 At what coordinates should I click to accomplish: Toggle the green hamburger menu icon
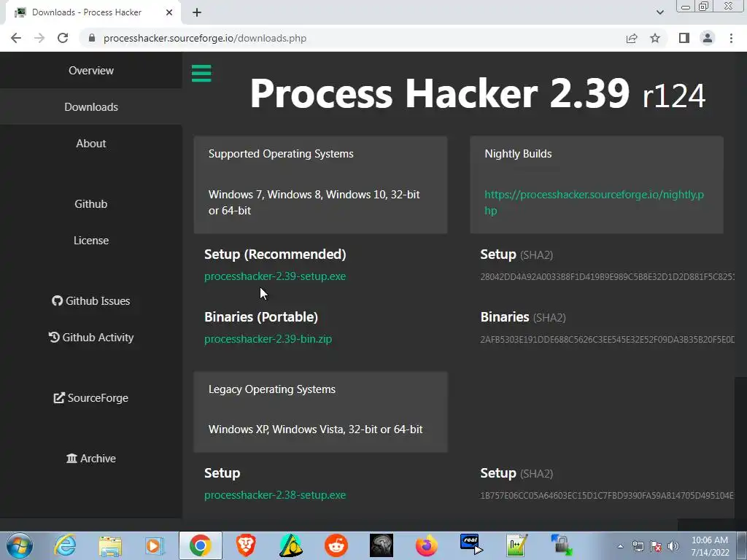coord(201,74)
